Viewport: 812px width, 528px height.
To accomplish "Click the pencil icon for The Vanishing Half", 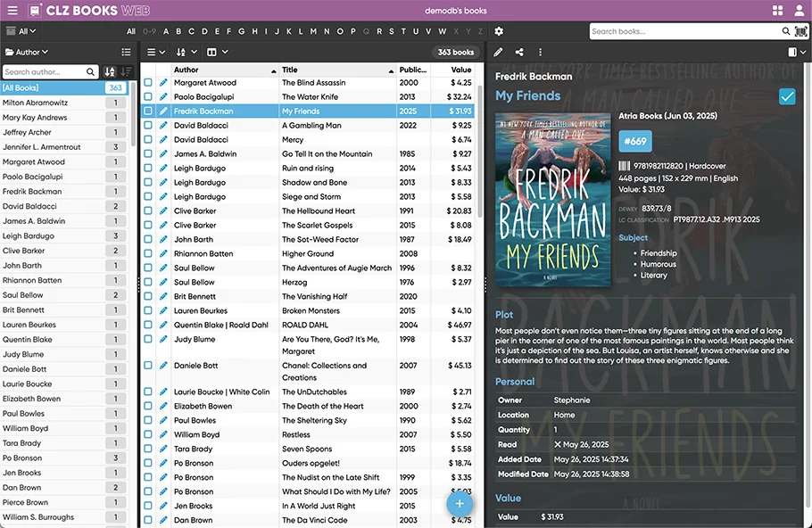I will coord(163,296).
